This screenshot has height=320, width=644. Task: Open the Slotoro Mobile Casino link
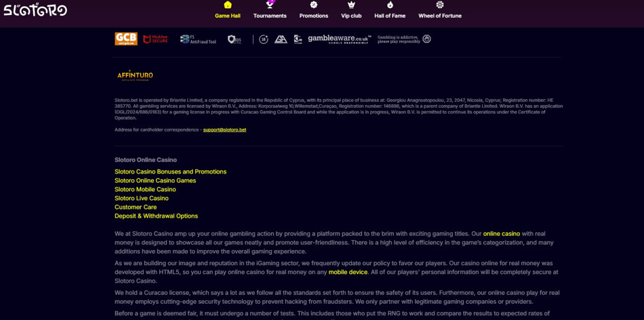145,189
